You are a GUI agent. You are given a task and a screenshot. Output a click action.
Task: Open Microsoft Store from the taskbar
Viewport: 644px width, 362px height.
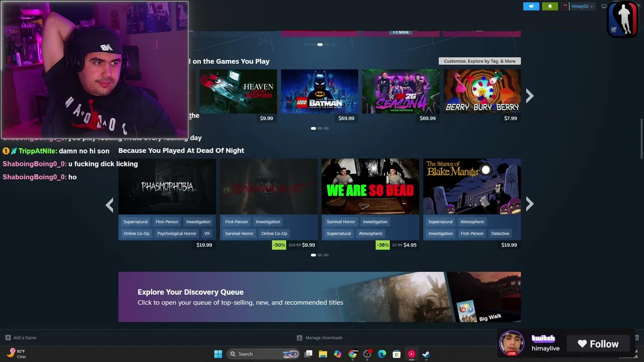pyautogui.click(x=396, y=354)
